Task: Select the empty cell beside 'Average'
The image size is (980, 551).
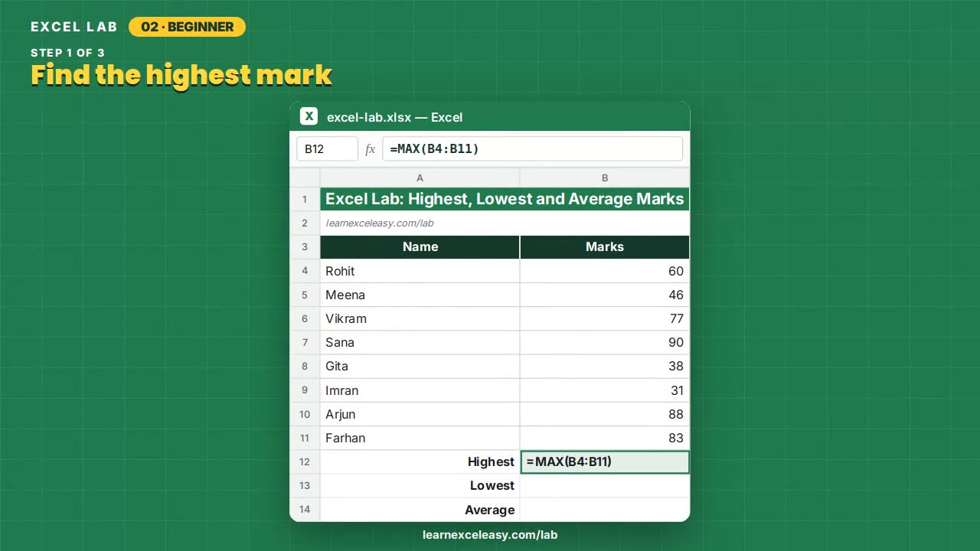Action: (605, 510)
